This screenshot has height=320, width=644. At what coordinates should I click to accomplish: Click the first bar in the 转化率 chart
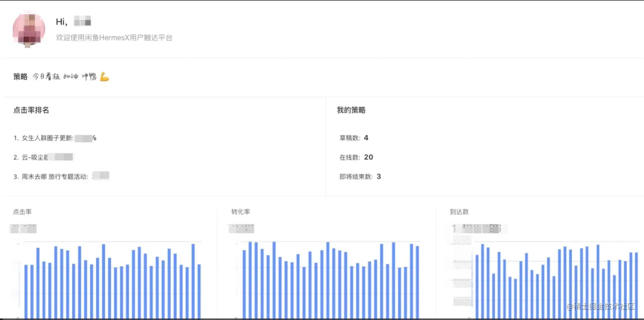coord(244,281)
